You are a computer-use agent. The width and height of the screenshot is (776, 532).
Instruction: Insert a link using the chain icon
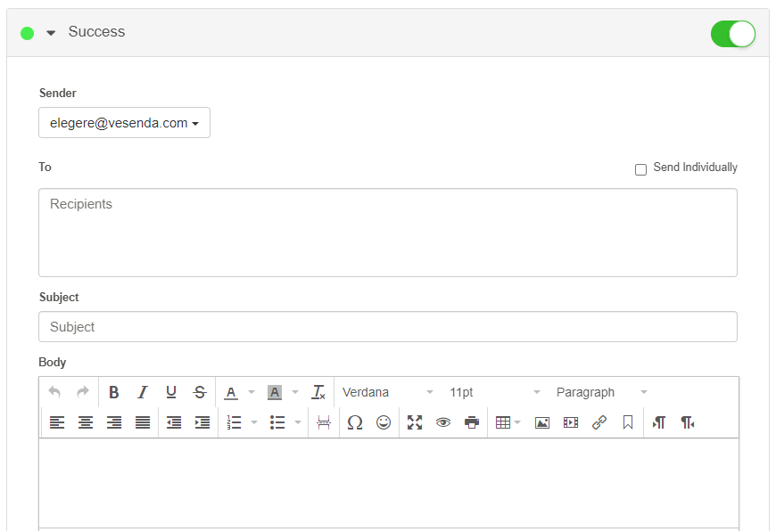(x=599, y=422)
